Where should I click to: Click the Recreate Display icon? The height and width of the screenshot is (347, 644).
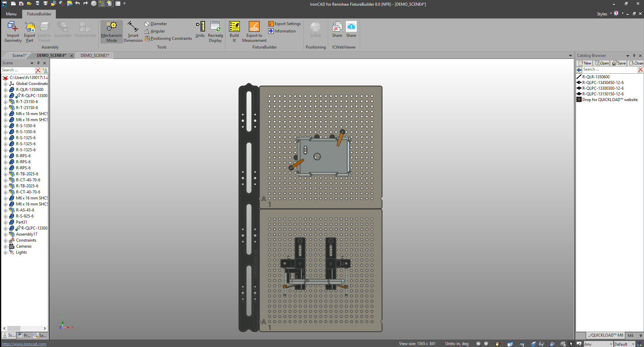pos(215,27)
